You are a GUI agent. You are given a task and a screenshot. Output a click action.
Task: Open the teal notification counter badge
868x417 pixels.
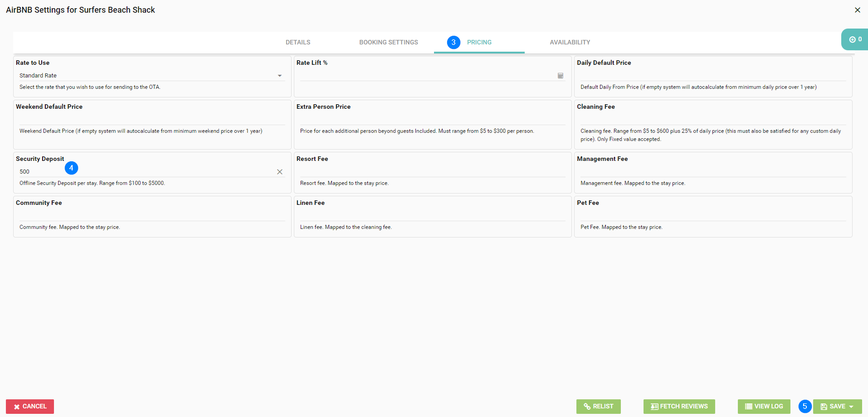[855, 39]
